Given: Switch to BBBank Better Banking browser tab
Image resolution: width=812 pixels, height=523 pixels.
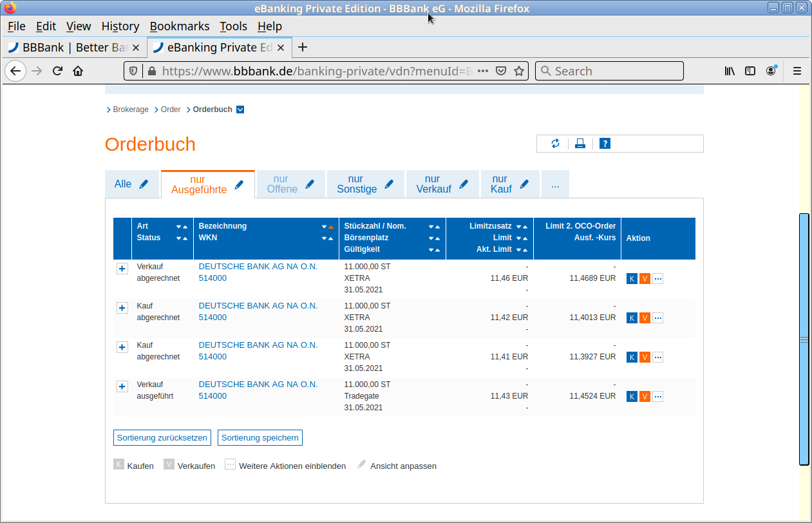Looking at the screenshot, I should [74, 48].
